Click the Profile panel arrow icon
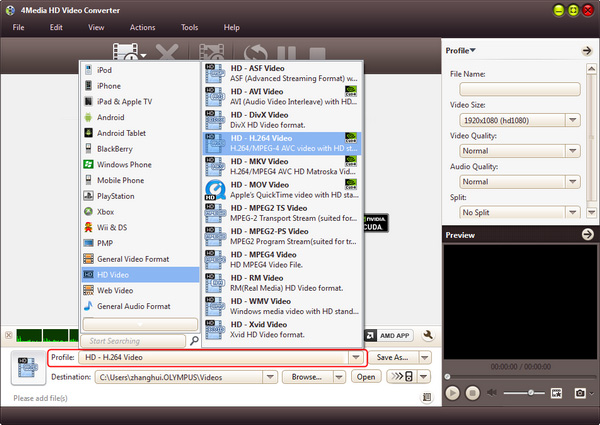Screen dimensions: 600x425 pos(587,50)
